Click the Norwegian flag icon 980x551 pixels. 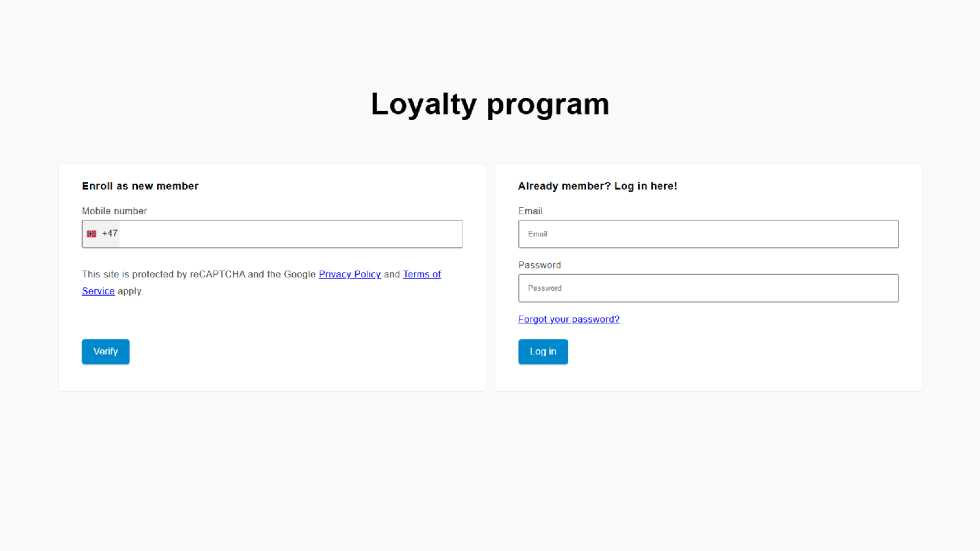coord(92,234)
